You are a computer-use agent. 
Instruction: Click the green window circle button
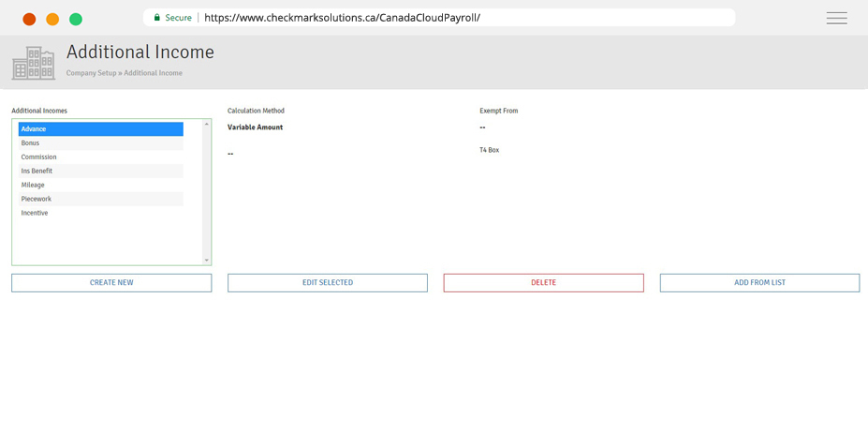tap(76, 19)
